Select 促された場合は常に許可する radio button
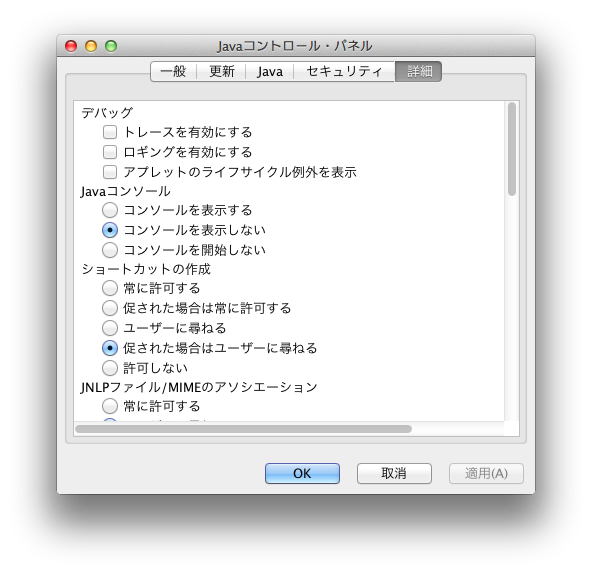 tap(110, 308)
